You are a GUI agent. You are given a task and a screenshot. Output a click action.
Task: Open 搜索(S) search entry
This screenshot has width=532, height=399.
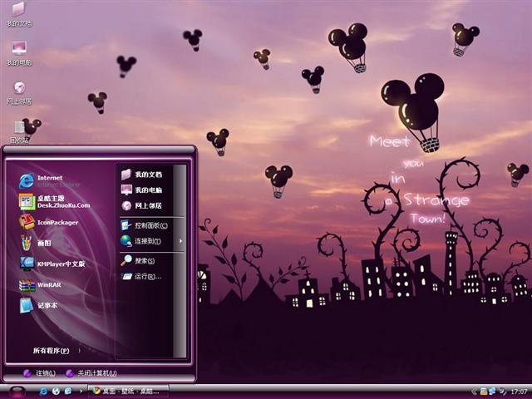point(138,260)
